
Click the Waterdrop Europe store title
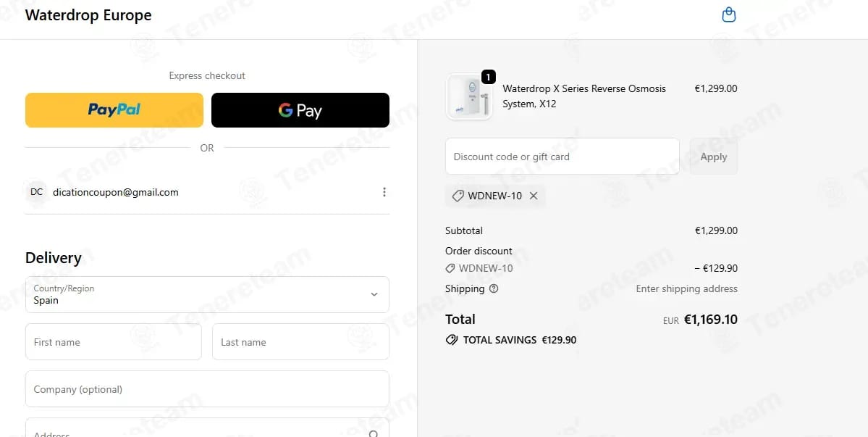pyautogui.click(x=88, y=15)
